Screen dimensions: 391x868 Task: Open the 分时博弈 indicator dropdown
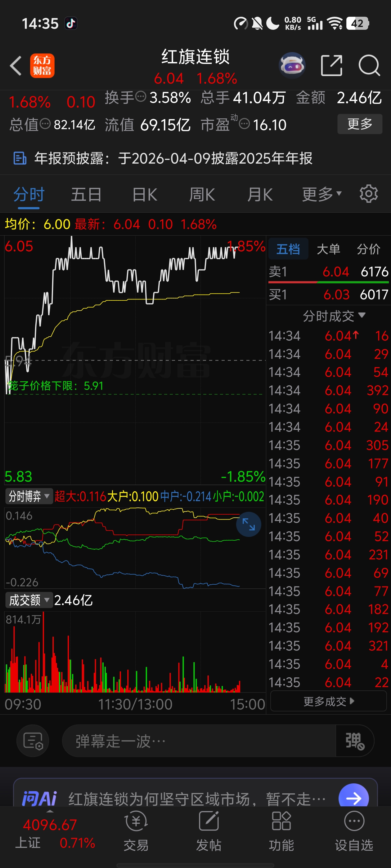[x=29, y=496]
